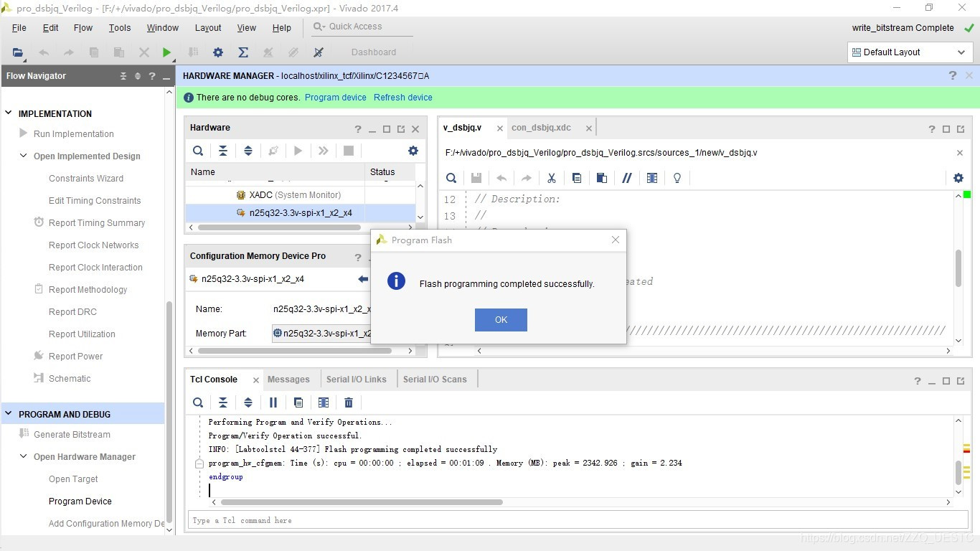Collapse the Open Implemented Design group
Screen dimensions: 980x551
[24, 156]
